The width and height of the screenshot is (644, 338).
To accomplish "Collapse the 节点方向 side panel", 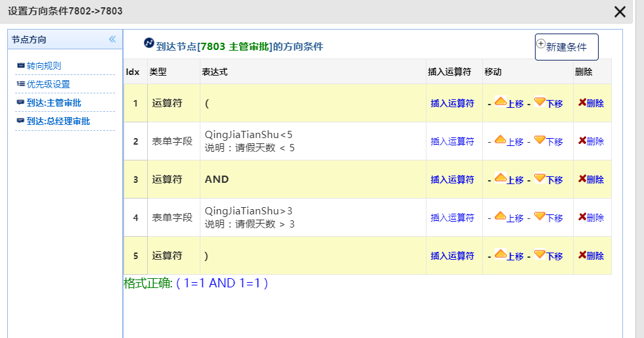I will [x=112, y=39].
